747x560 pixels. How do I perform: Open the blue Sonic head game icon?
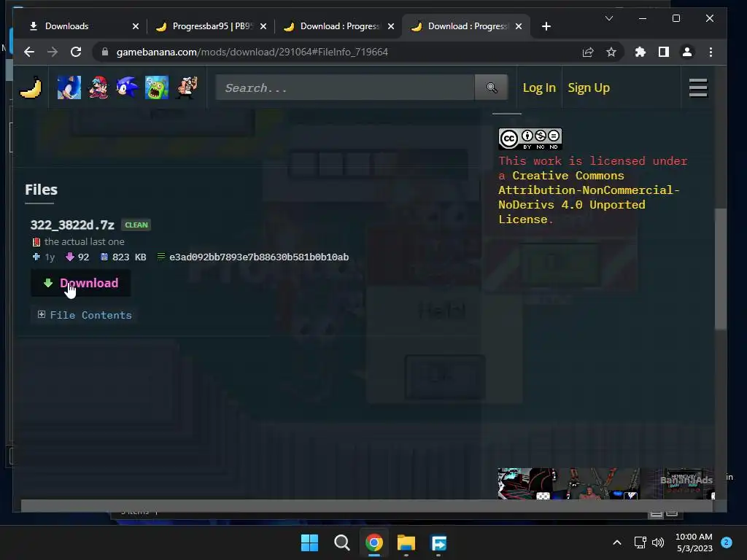click(127, 87)
